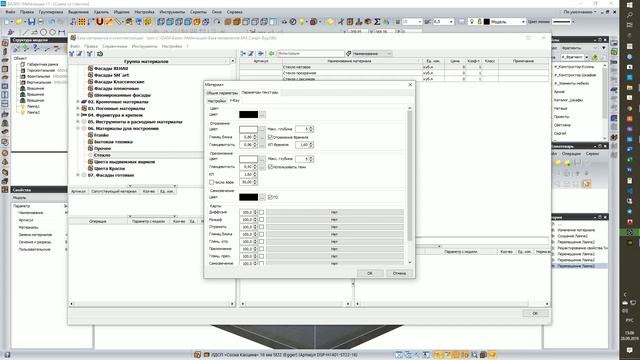640x360 pixels.
Task: Toggle the ГО checkbox in Самосвечение section
Action: [x=270, y=197]
